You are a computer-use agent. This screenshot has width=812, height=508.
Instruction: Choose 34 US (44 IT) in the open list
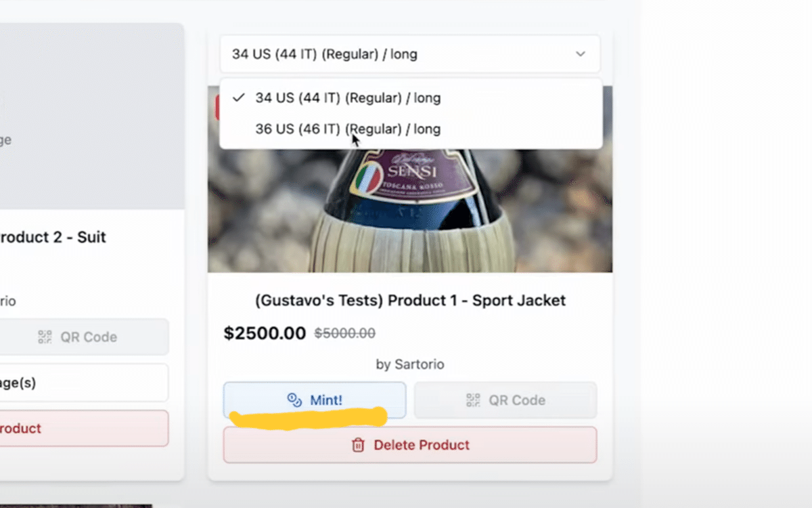[x=347, y=98]
